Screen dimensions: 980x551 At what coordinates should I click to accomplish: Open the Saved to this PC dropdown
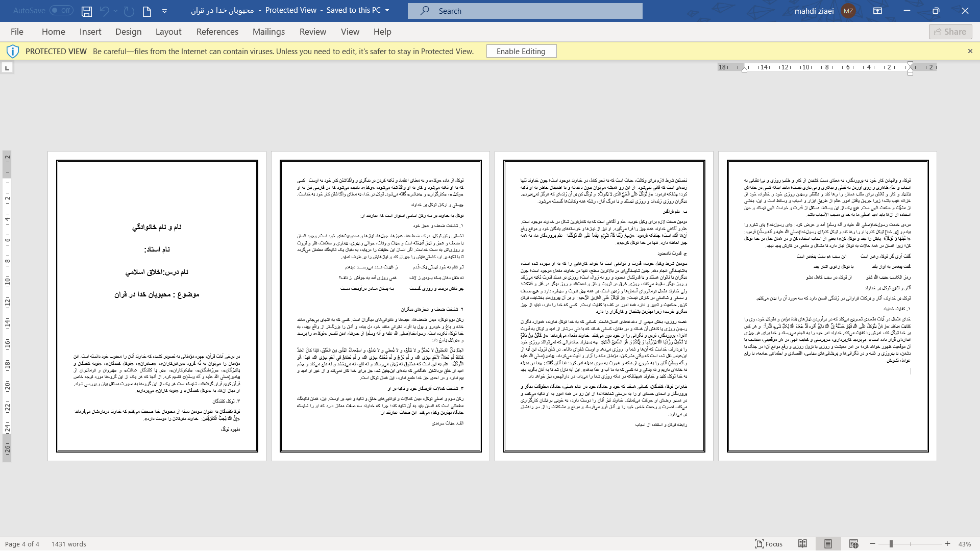click(387, 10)
